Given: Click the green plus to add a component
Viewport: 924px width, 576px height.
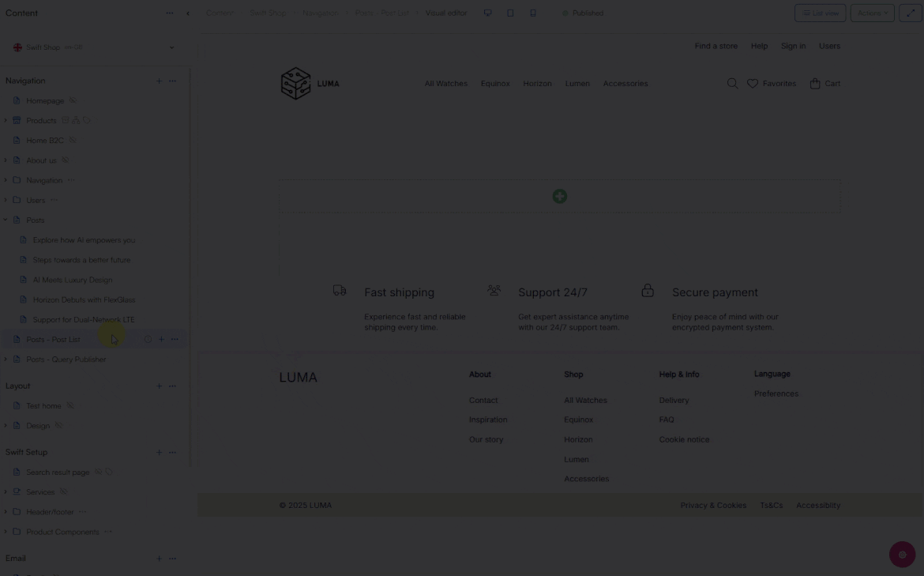Looking at the screenshot, I should click(x=559, y=196).
